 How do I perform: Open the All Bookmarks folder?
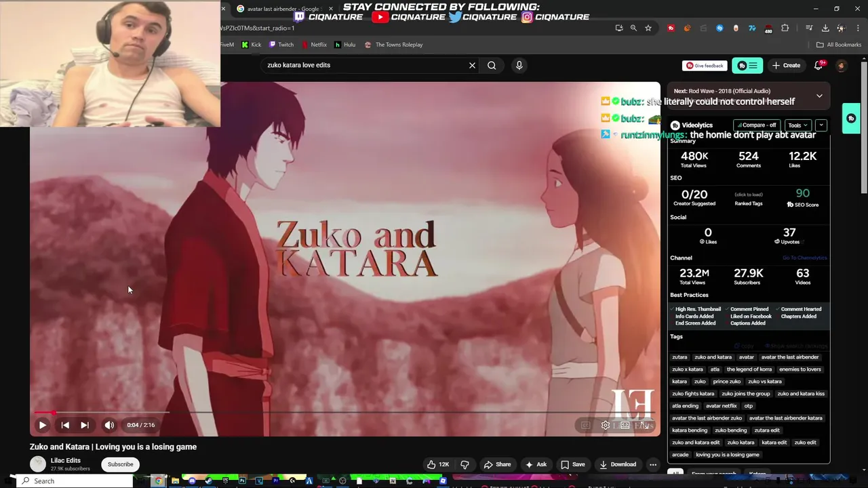839,45
